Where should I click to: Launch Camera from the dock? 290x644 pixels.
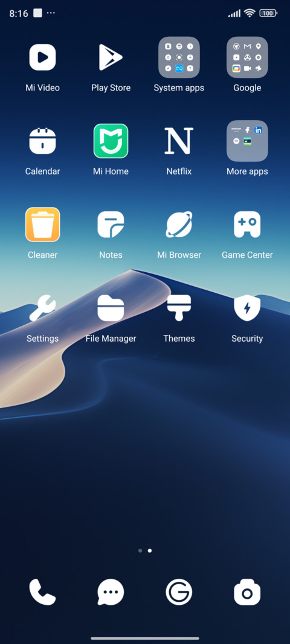pos(247,592)
